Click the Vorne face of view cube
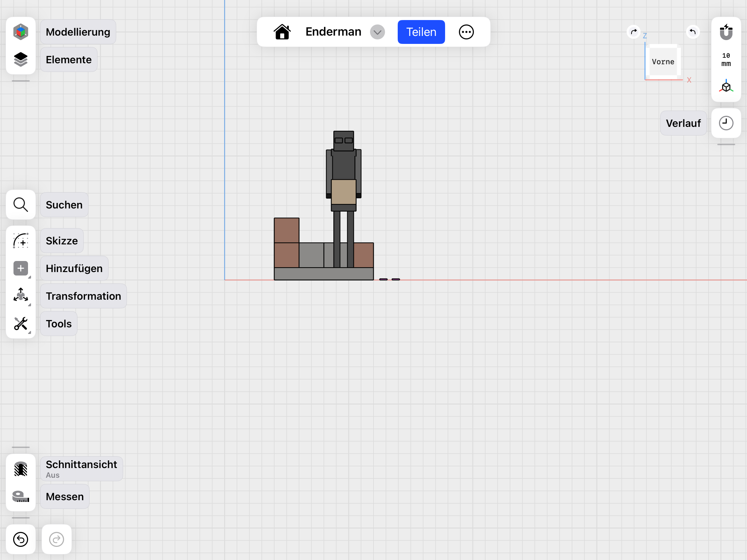747x560 pixels. [663, 62]
